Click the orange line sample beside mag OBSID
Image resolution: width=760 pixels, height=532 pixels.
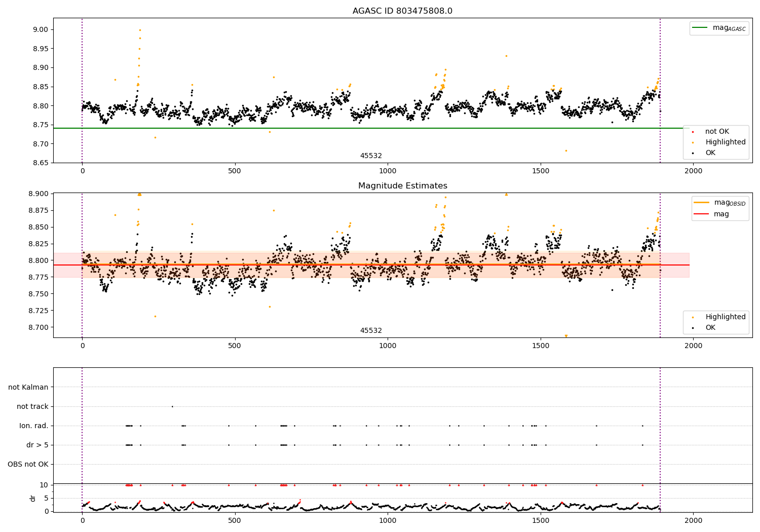point(702,203)
